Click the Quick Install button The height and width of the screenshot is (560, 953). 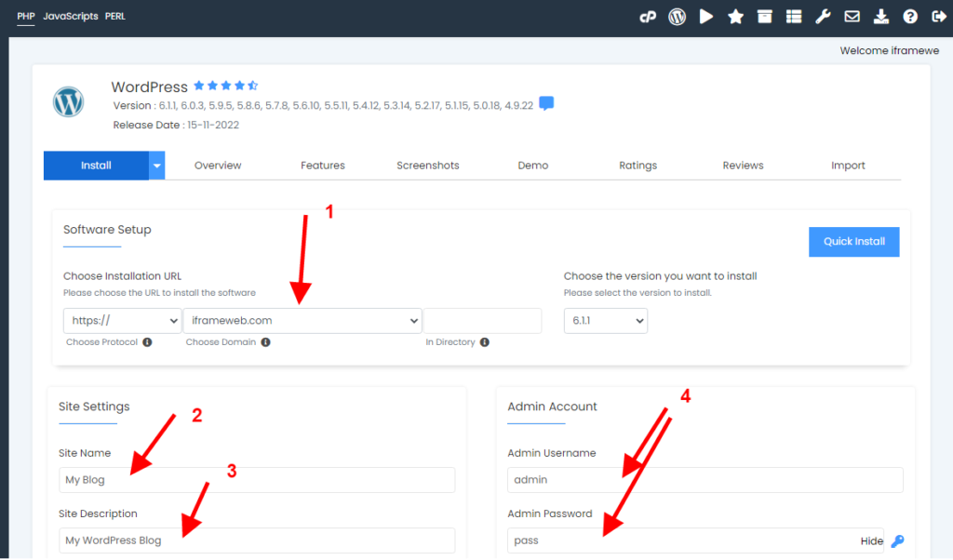(x=854, y=242)
